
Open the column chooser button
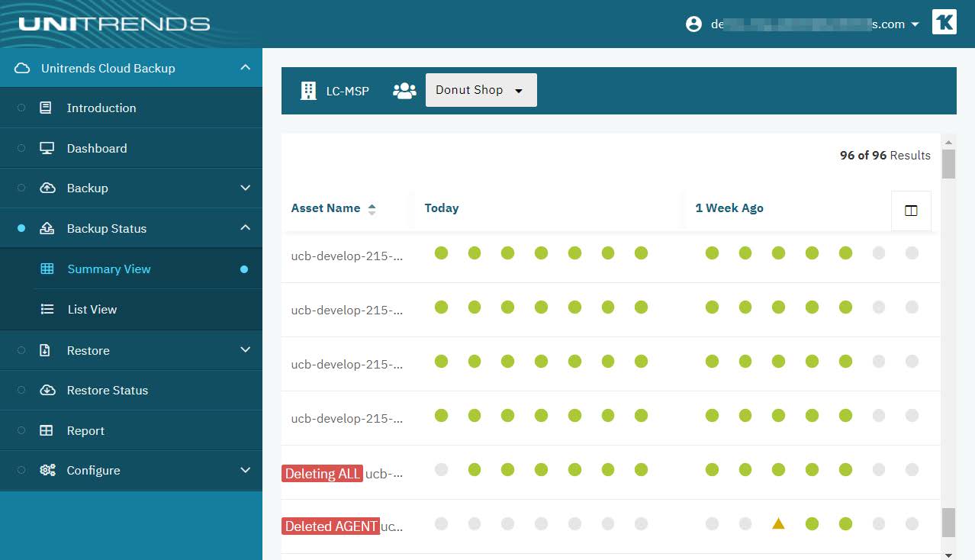(x=911, y=211)
